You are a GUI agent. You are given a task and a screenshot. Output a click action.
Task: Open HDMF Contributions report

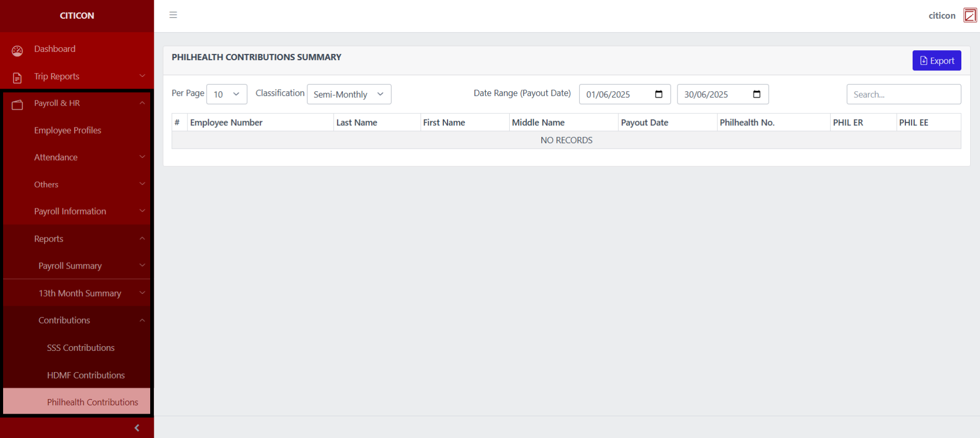point(86,375)
